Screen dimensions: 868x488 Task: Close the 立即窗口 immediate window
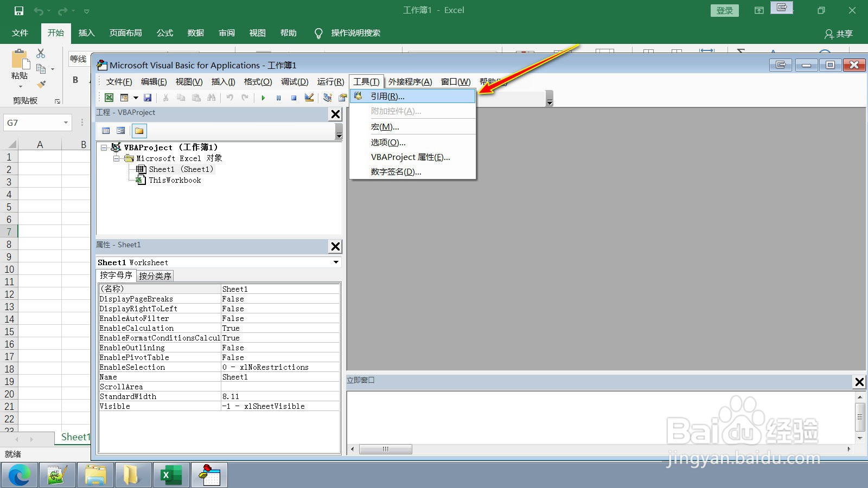[x=859, y=382]
